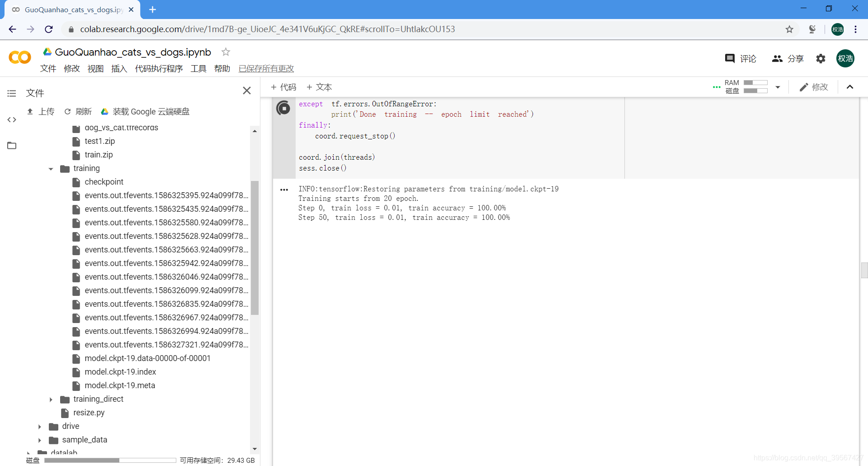The width and height of the screenshot is (868, 466).
Task: Add a new text cell
Action: (x=319, y=87)
